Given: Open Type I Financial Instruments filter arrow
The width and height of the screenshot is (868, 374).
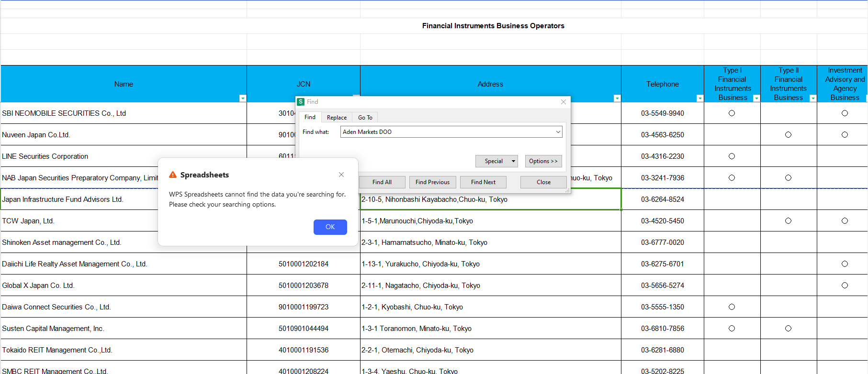Looking at the screenshot, I should click(756, 98).
